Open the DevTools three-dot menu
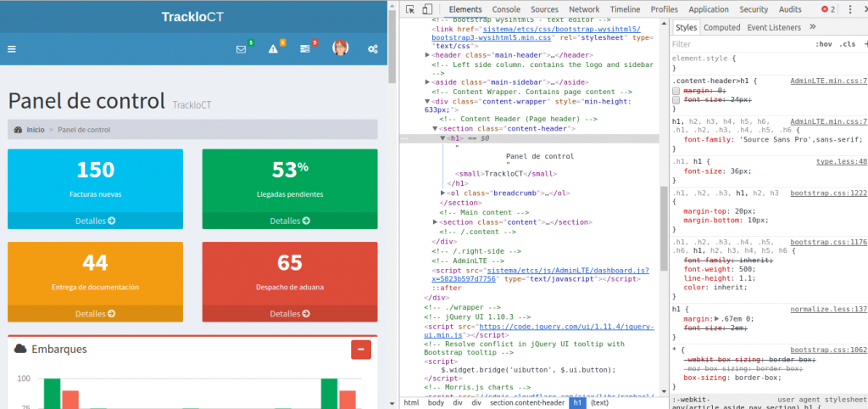The image size is (868, 409). click(850, 9)
